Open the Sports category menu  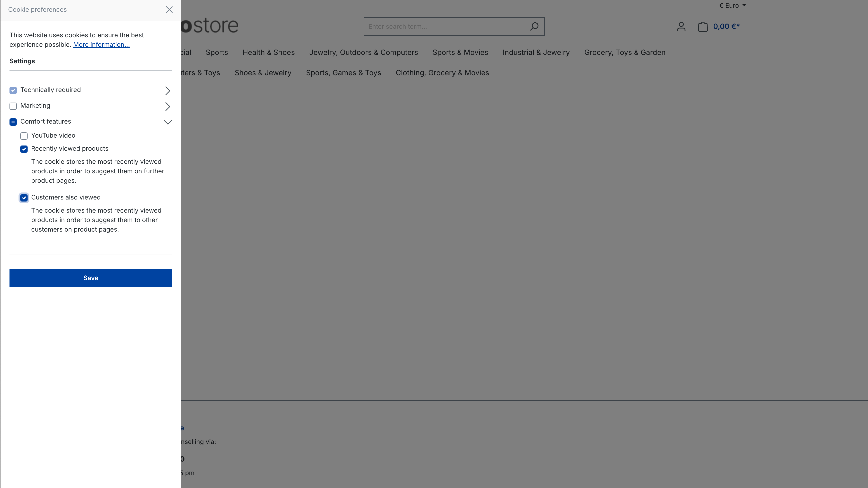point(217,53)
